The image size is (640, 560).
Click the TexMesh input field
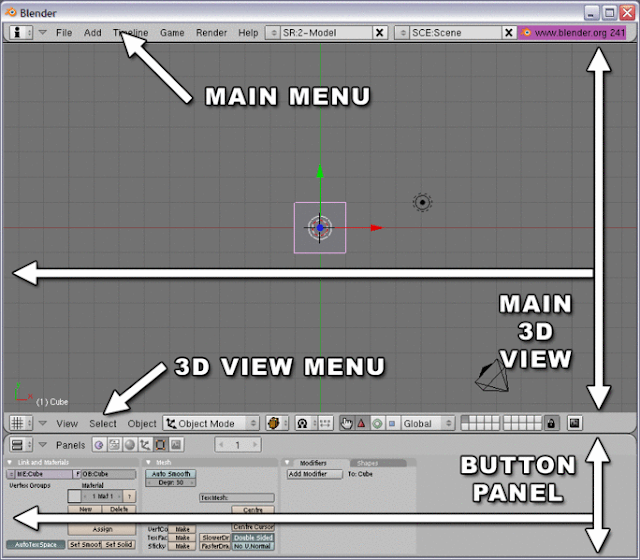237,498
